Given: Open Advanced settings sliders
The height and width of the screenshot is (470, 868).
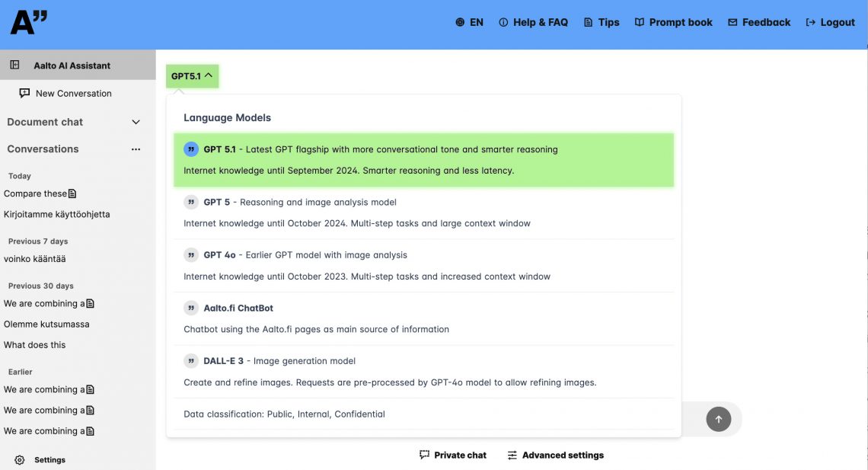Looking at the screenshot, I should (556, 455).
